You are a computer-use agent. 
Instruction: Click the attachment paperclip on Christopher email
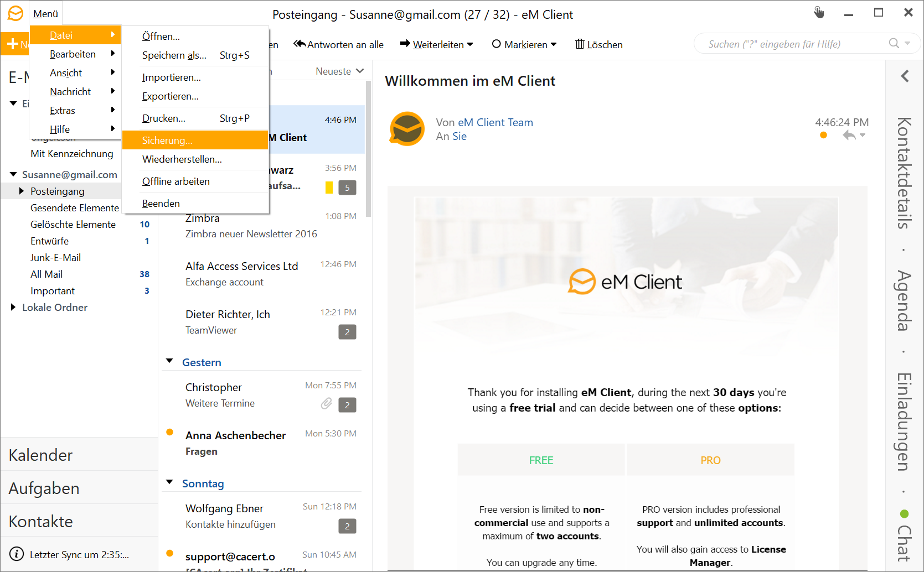tap(327, 404)
